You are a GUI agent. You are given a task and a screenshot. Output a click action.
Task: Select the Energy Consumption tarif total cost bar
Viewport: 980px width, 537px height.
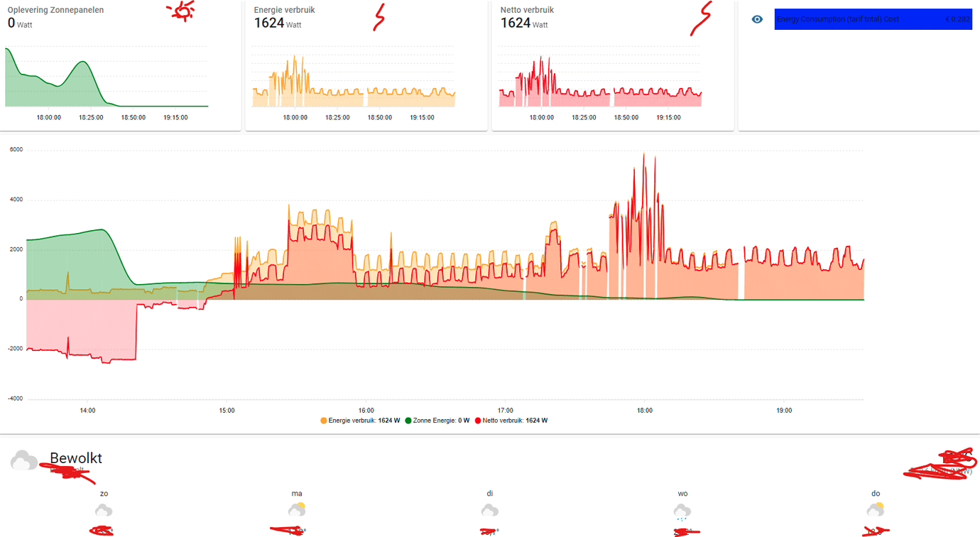(873, 19)
